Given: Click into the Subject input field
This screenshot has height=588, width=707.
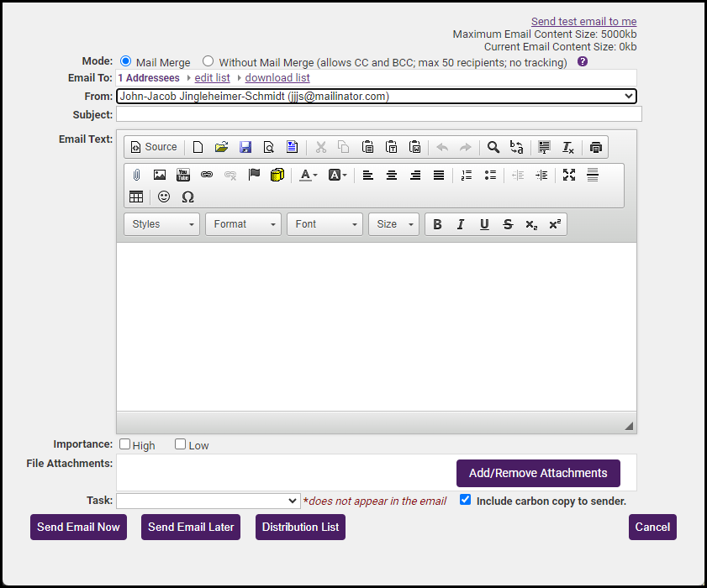Looking at the screenshot, I should coord(378,114).
